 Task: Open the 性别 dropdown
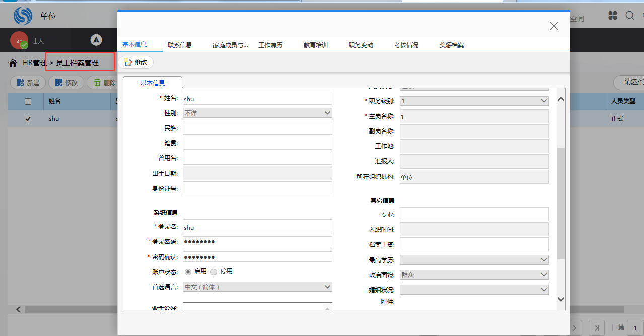coord(257,113)
